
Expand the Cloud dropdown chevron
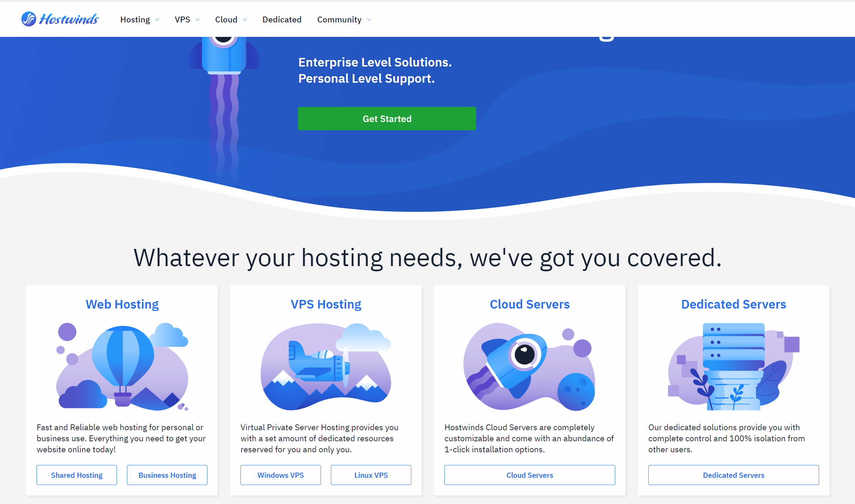pos(245,20)
